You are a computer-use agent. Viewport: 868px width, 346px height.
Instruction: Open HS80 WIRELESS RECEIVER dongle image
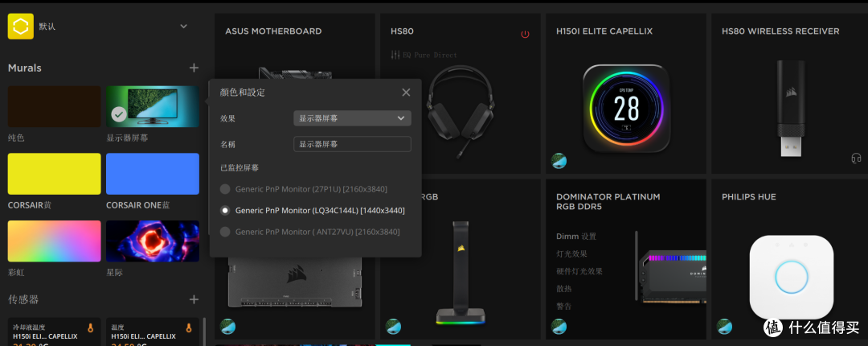point(792,108)
